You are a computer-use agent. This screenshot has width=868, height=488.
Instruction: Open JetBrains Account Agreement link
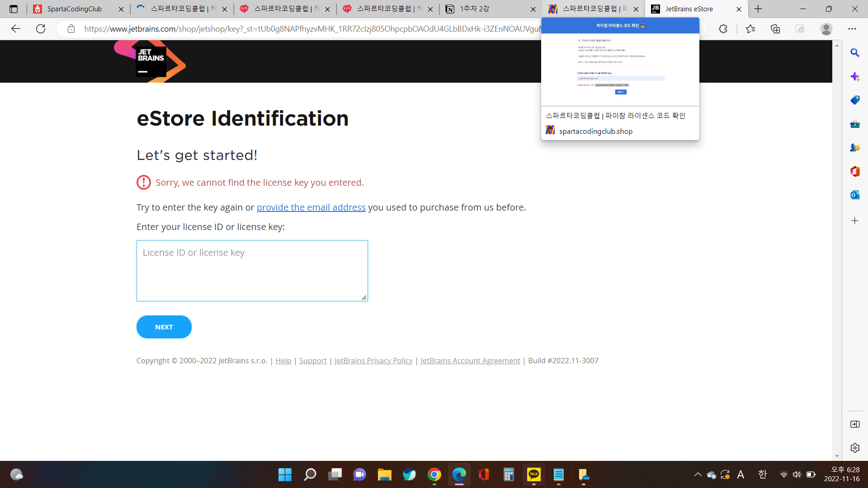coord(470,361)
